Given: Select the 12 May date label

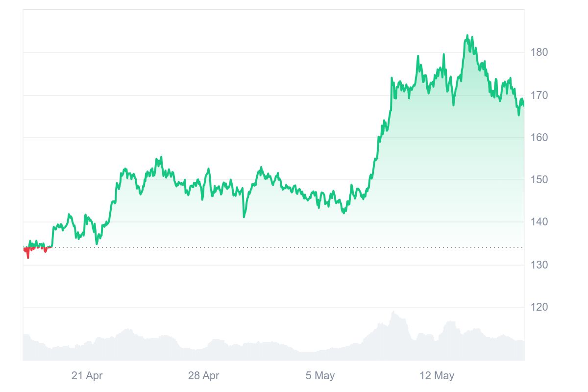Looking at the screenshot, I should coord(437,376).
